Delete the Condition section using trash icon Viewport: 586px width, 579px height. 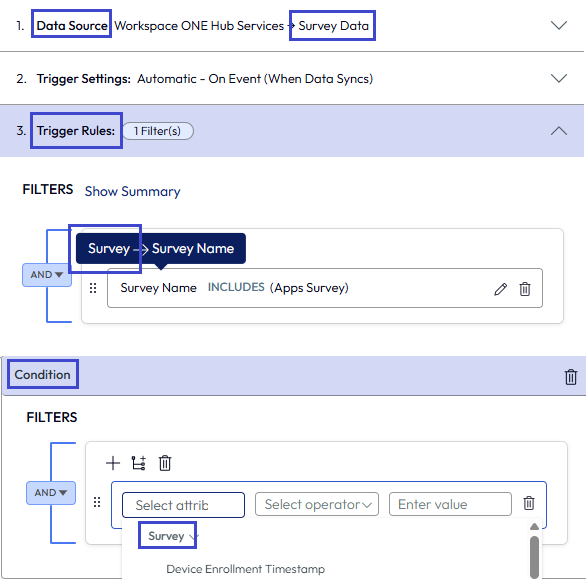tap(571, 377)
